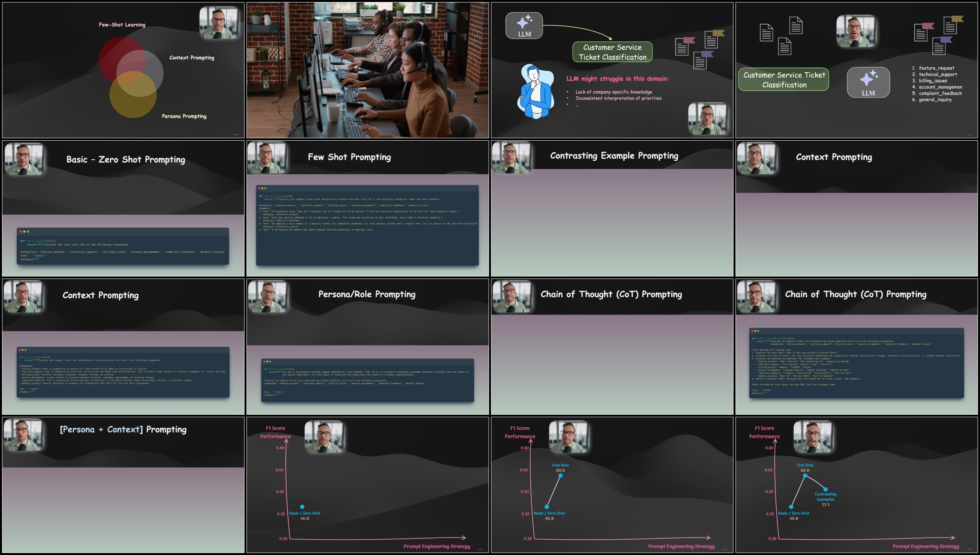Image resolution: width=980 pixels, height=555 pixels.
Task: Click the code window in the Persona/Role Prompting frame
Action: click(367, 380)
